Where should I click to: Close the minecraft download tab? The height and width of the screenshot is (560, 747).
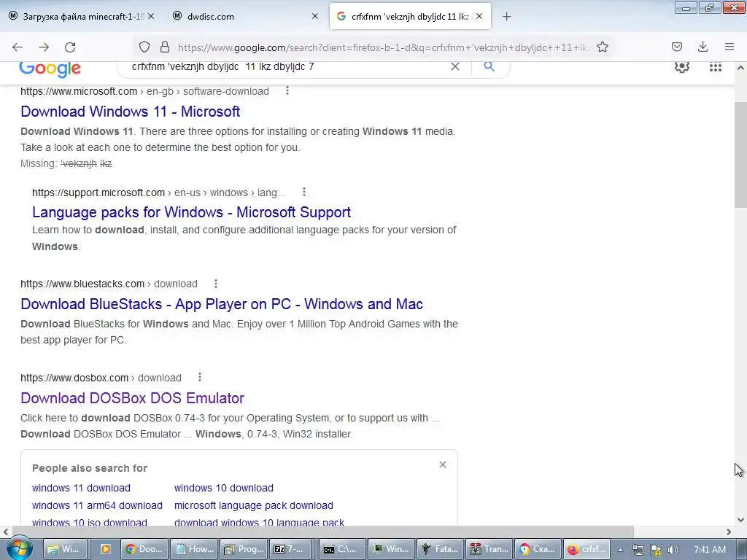click(x=151, y=16)
